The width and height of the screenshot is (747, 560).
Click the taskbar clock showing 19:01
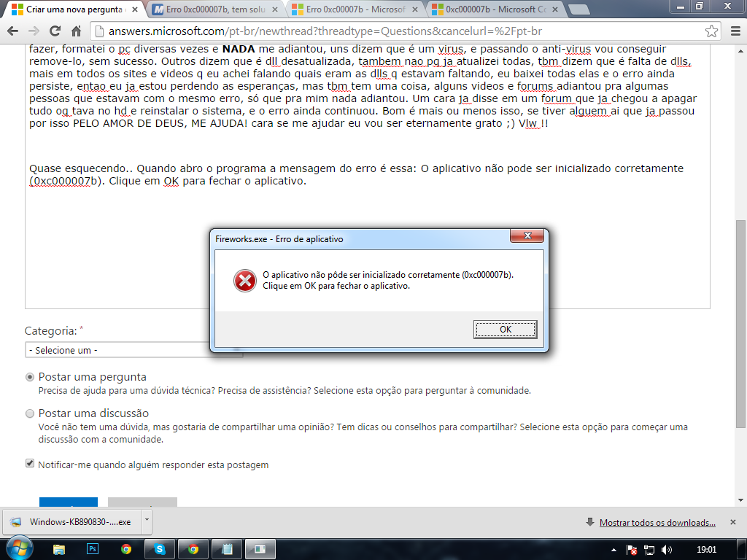click(706, 550)
